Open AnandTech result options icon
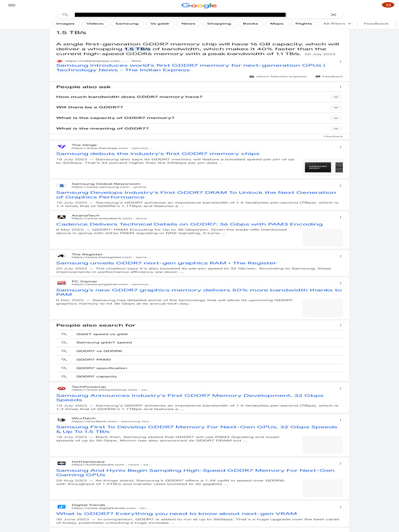 [x=340, y=217]
